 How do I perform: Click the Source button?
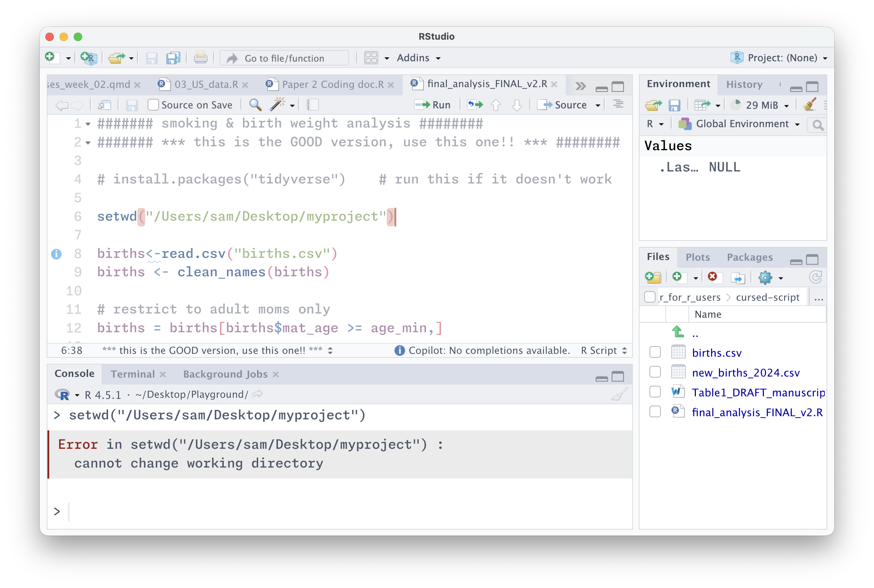click(562, 105)
